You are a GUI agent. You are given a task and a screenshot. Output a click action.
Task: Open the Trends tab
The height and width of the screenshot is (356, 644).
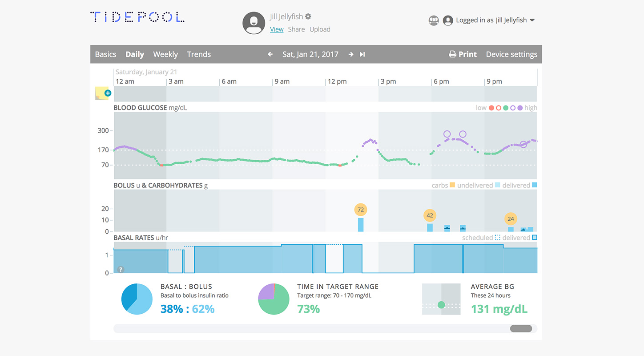click(x=199, y=54)
